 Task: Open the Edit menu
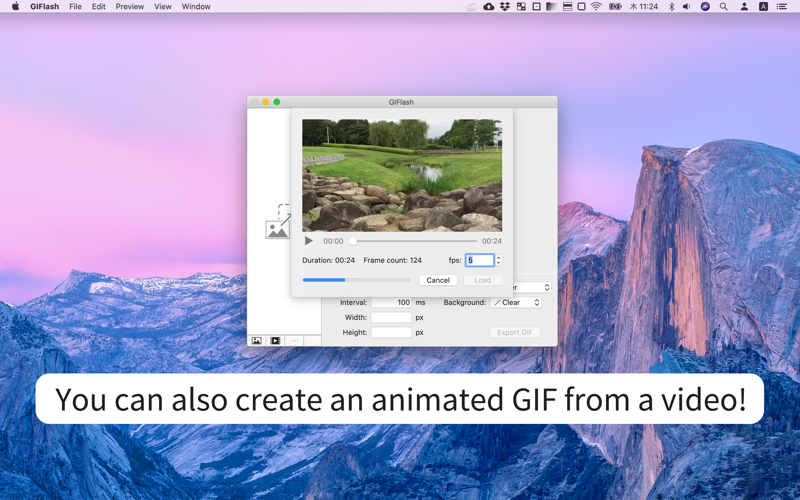click(x=98, y=7)
